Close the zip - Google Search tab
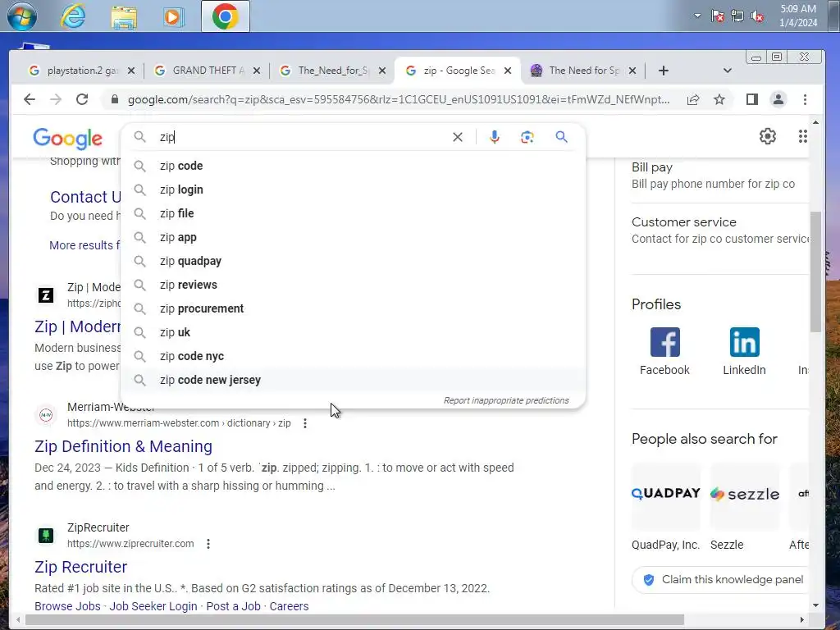 [507, 71]
